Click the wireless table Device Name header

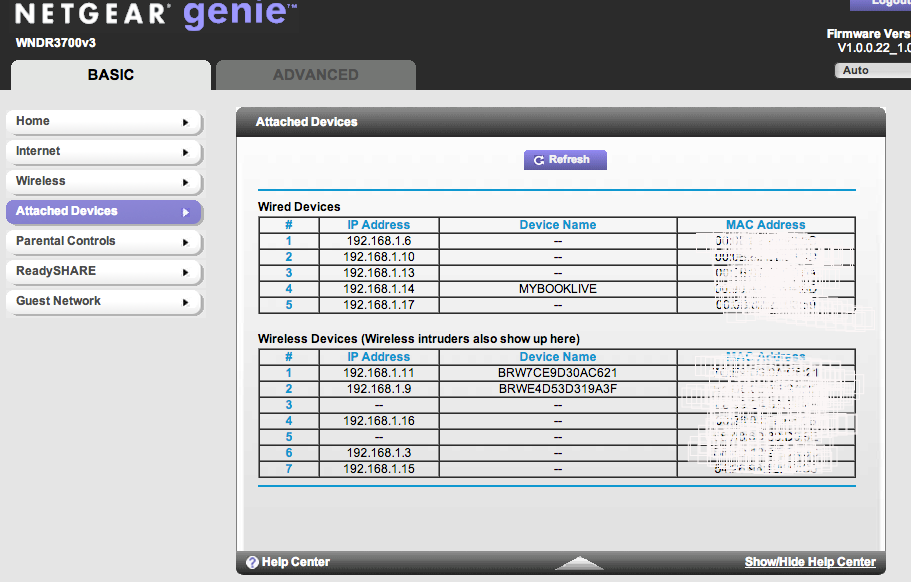point(558,357)
